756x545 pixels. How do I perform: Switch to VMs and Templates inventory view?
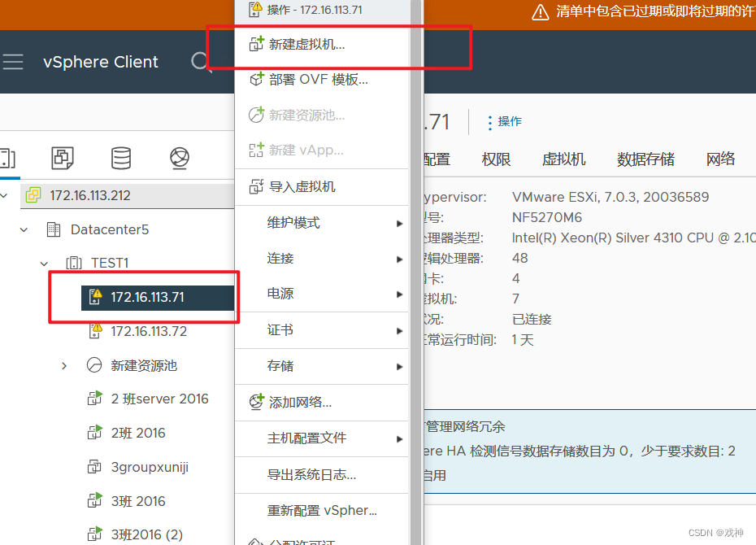point(63,158)
